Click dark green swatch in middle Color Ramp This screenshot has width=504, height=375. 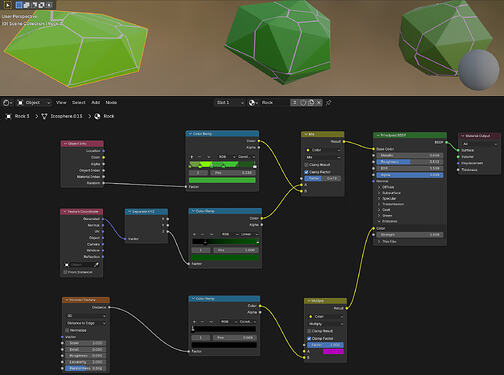tap(225, 258)
